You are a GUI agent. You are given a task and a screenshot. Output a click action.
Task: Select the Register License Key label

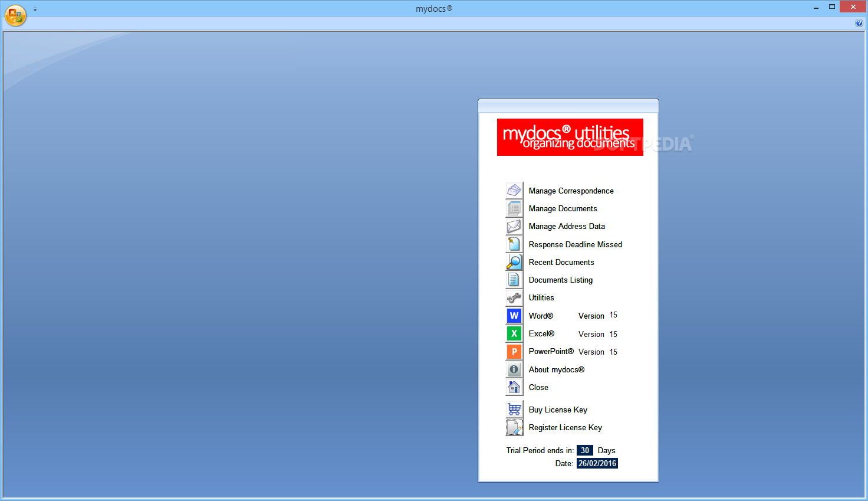click(x=565, y=427)
